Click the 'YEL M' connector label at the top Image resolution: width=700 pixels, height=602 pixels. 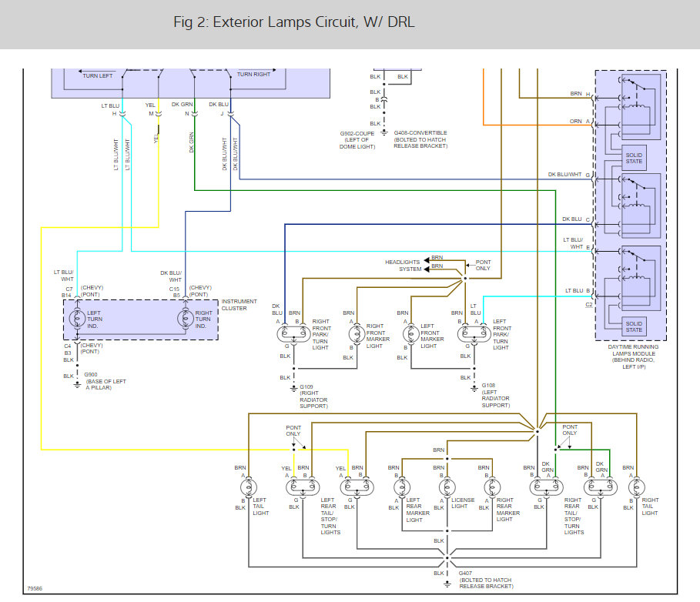[151, 109]
